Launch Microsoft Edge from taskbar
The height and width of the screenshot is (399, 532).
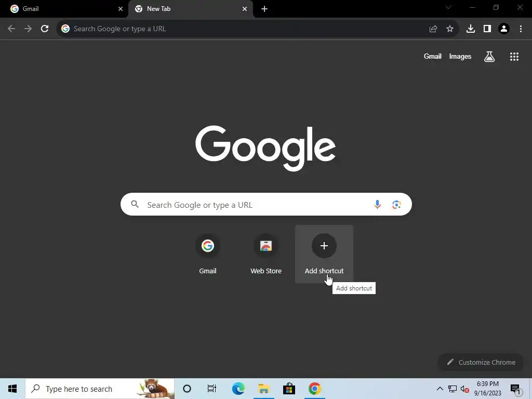pyautogui.click(x=238, y=389)
